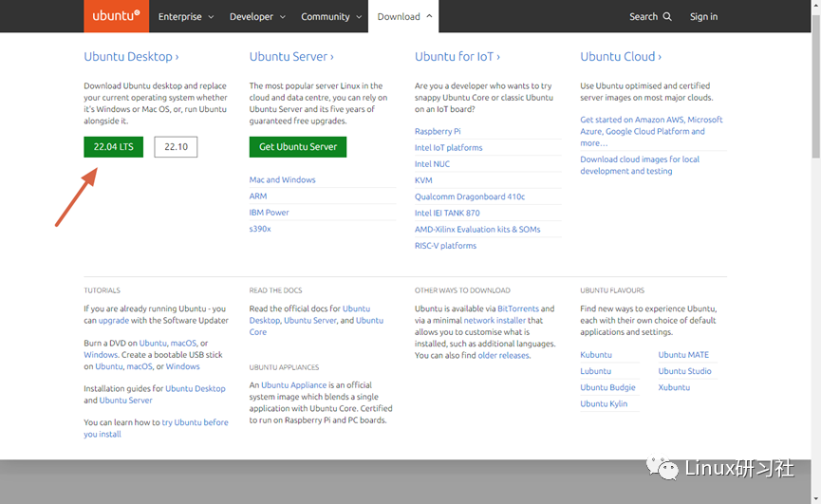Expand the Enterprise menu
Viewport: 821px width, 504px height.
[186, 16]
